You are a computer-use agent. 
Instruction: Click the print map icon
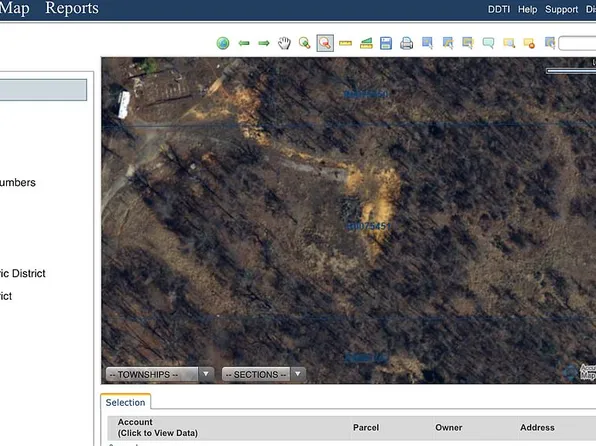[x=406, y=43]
